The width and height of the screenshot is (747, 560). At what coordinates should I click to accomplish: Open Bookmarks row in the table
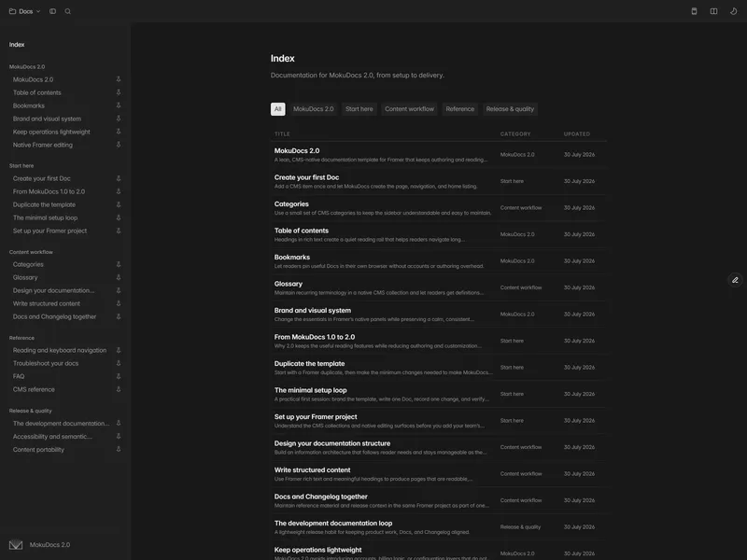pos(438,261)
